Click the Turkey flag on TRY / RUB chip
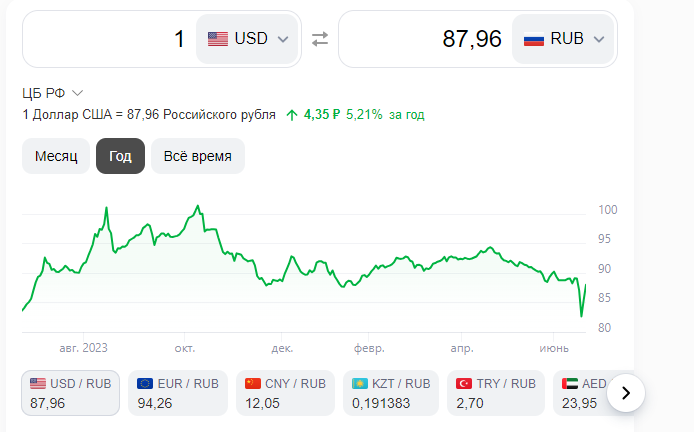Screen dimensions: 694x432 tap(464, 383)
